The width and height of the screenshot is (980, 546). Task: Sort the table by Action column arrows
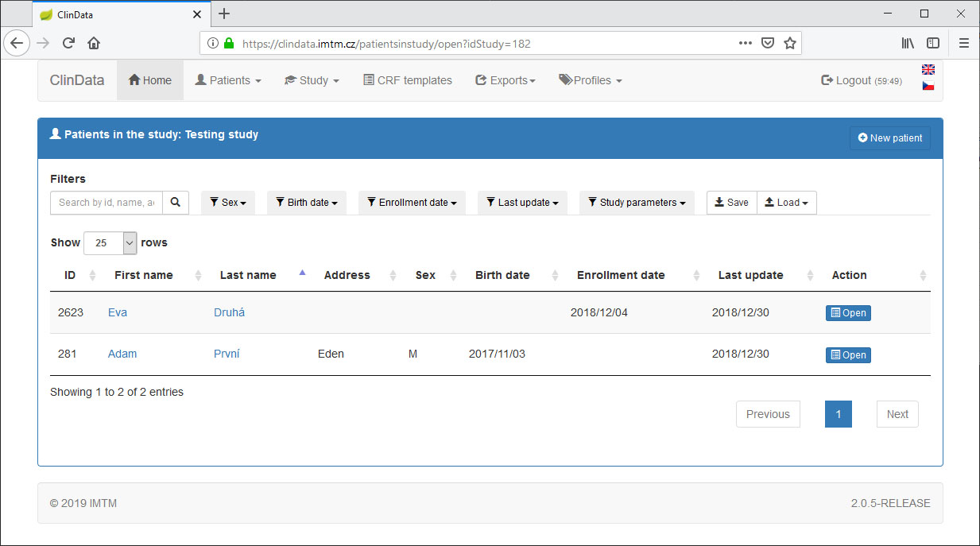tap(923, 275)
